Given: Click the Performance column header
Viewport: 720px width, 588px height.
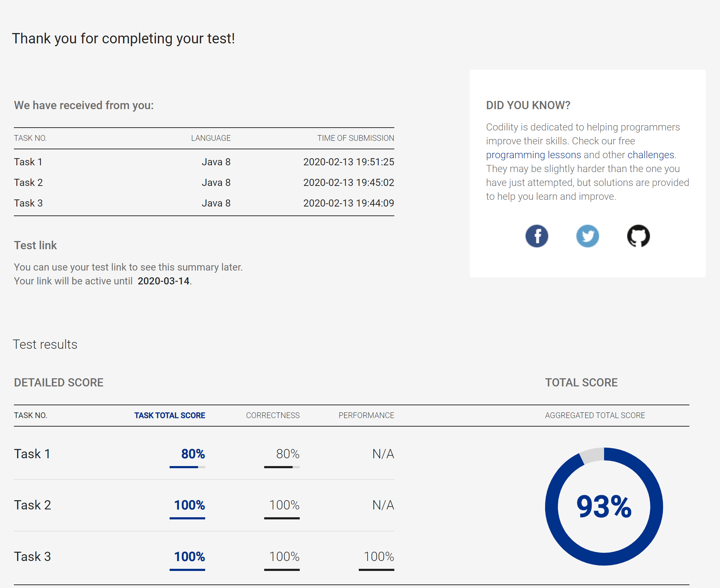Looking at the screenshot, I should (x=366, y=415).
